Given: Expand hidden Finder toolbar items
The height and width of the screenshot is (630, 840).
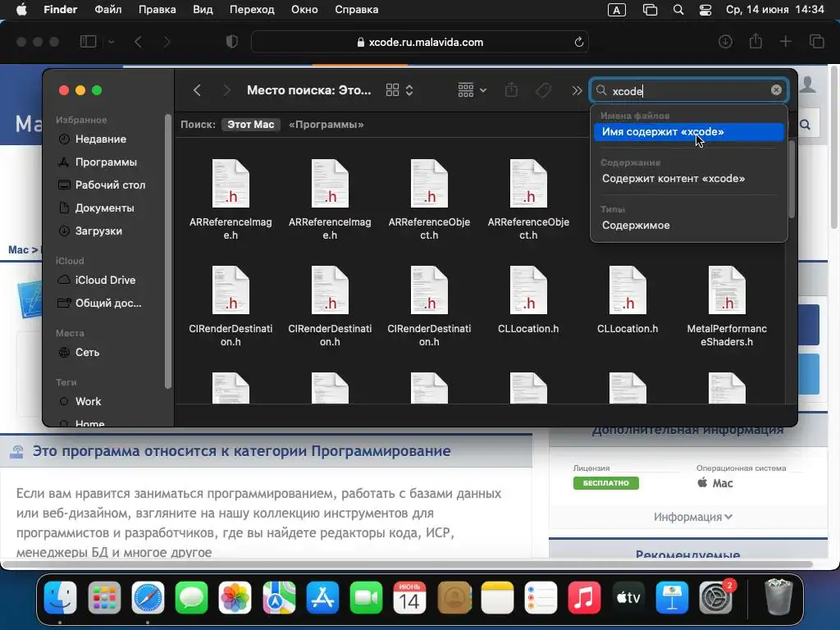Looking at the screenshot, I should tap(577, 90).
